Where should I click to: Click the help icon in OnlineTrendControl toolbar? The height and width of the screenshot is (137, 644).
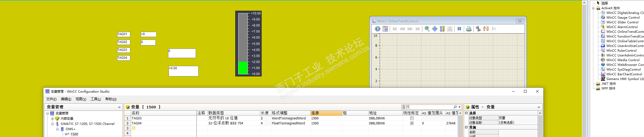377,29
